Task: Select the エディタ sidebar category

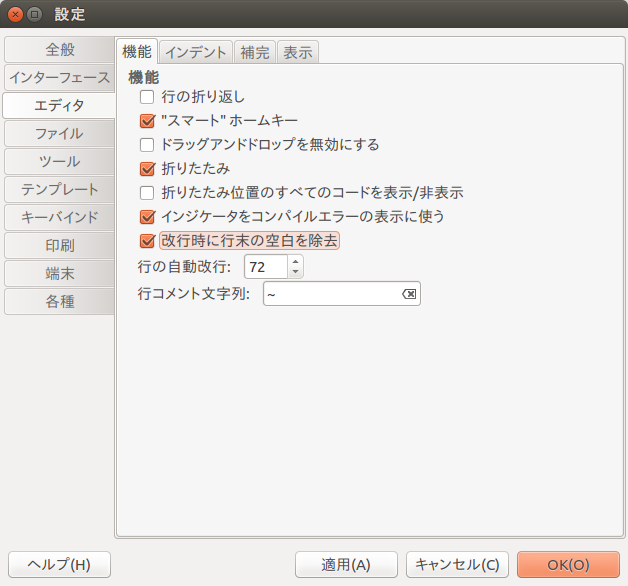Action: pyautogui.click(x=59, y=105)
